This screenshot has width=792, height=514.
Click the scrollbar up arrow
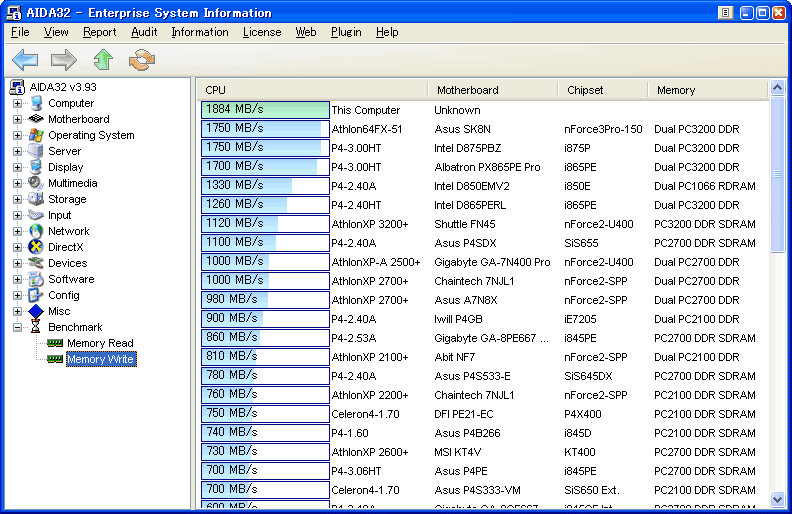[x=777, y=88]
